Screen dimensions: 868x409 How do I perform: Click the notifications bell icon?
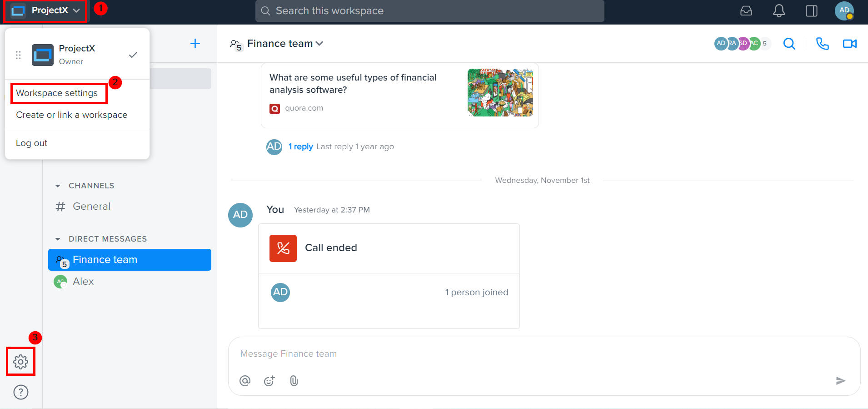tap(779, 10)
